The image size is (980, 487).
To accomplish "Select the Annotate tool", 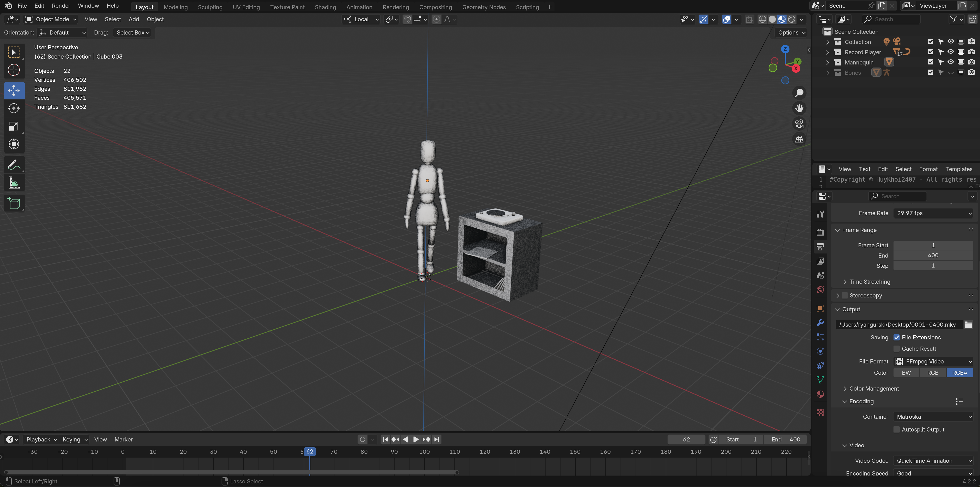I will pos(14,164).
